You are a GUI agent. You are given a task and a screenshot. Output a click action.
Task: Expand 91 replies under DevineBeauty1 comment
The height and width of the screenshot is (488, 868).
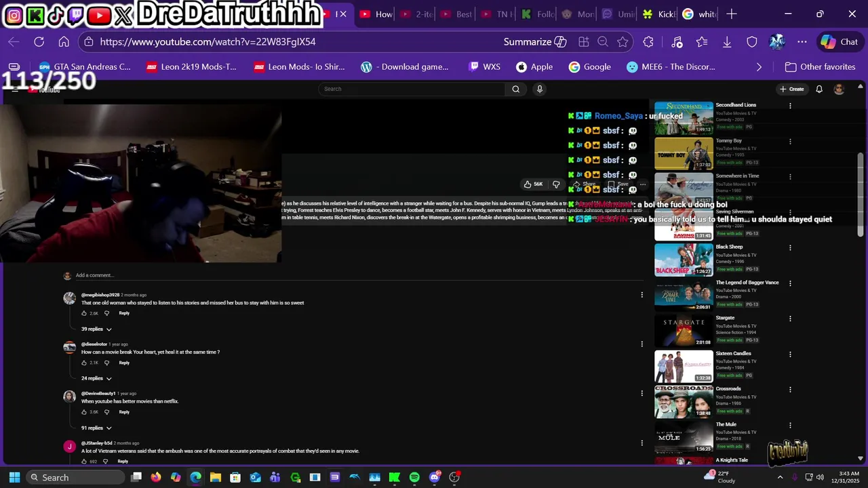(96, 428)
